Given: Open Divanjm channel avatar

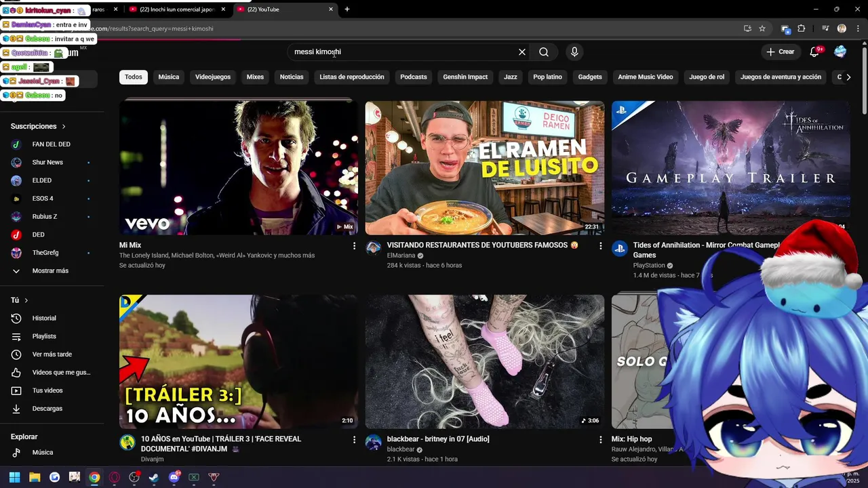Looking at the screenshot, I should click(127, 443).
